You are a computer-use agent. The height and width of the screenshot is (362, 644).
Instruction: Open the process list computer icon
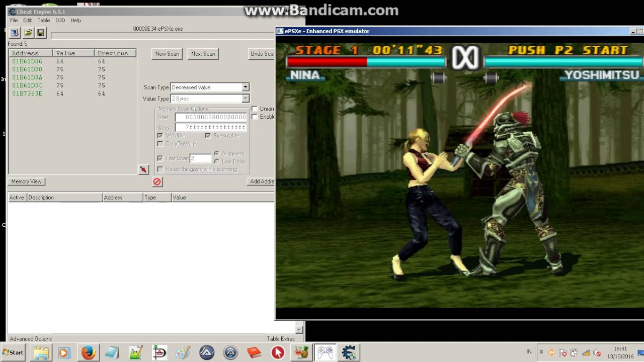[15, 33]
